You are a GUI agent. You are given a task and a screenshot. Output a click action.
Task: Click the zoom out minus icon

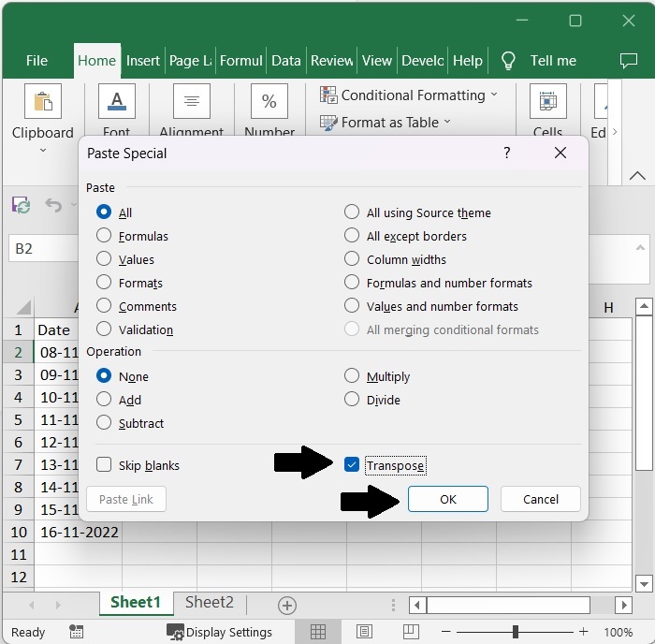click(x=446, y=632)
